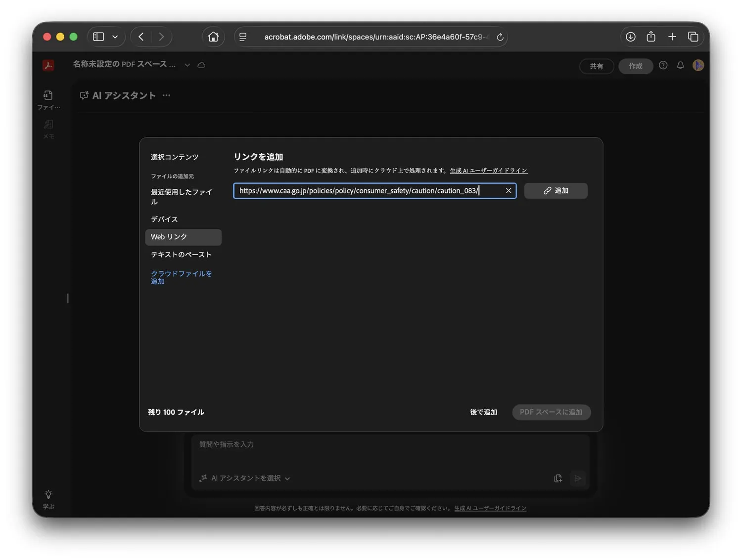The image size is (742, 560).
Task: Click the Adobe Acrobat logo icon
Action: tap(48, 65)
